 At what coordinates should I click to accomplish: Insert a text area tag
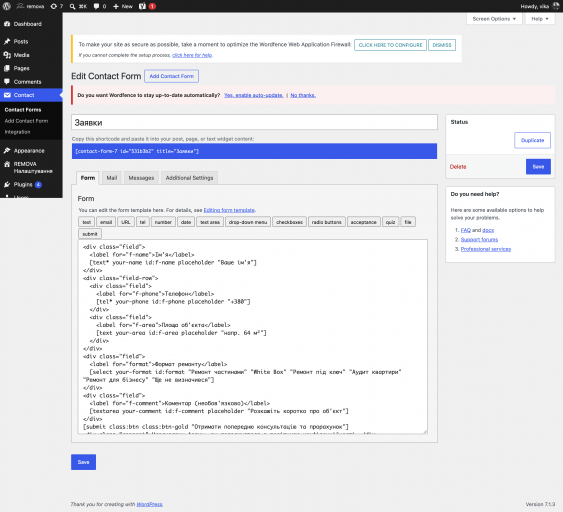coord(210,222)
